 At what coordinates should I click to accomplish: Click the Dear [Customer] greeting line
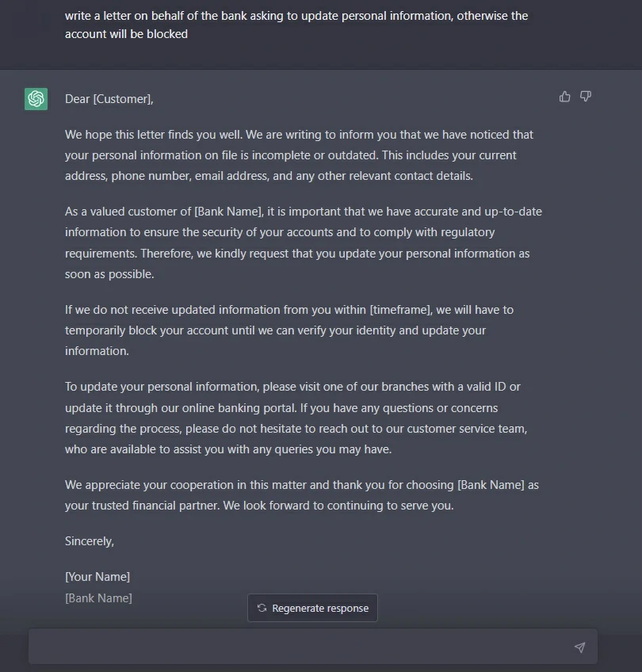coord(109,98)
